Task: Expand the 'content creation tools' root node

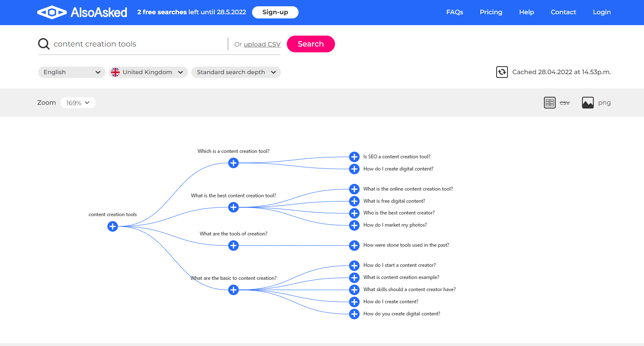Action: [113, 227]
